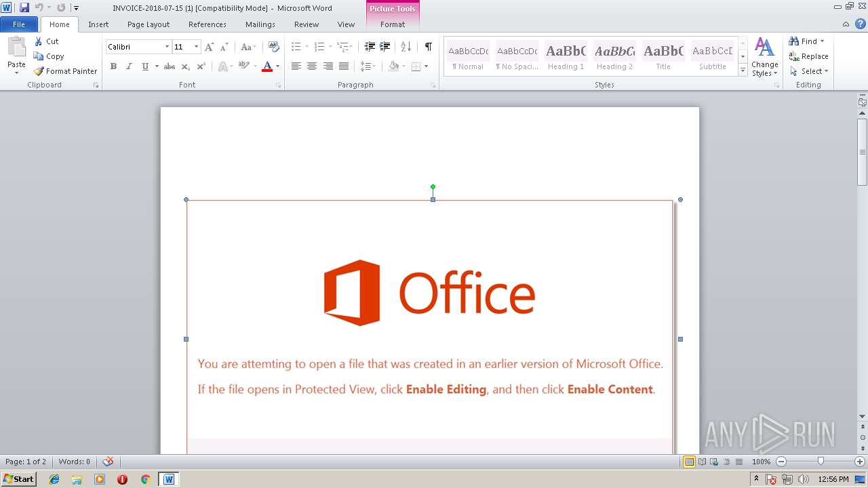The width and height of the screenshot is (868, 488).
Task: Open the bullet list dropdown arrow
Action: (x=307, y=47)
